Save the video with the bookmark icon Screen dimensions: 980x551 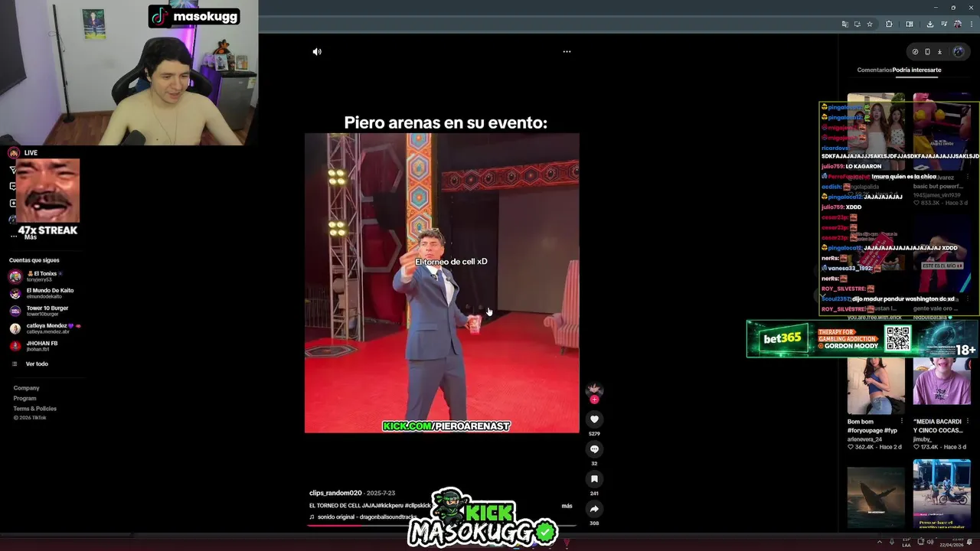(594, 479)
